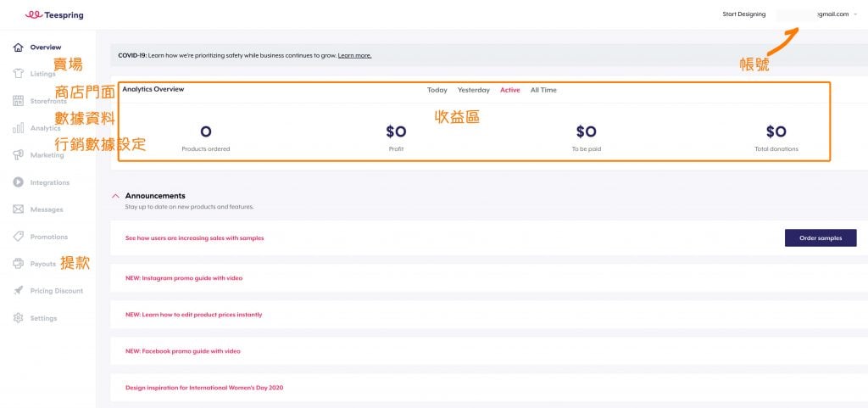Click the Order samples button
Viewport: 868px width, 408px height.
[x=821, y=238]
